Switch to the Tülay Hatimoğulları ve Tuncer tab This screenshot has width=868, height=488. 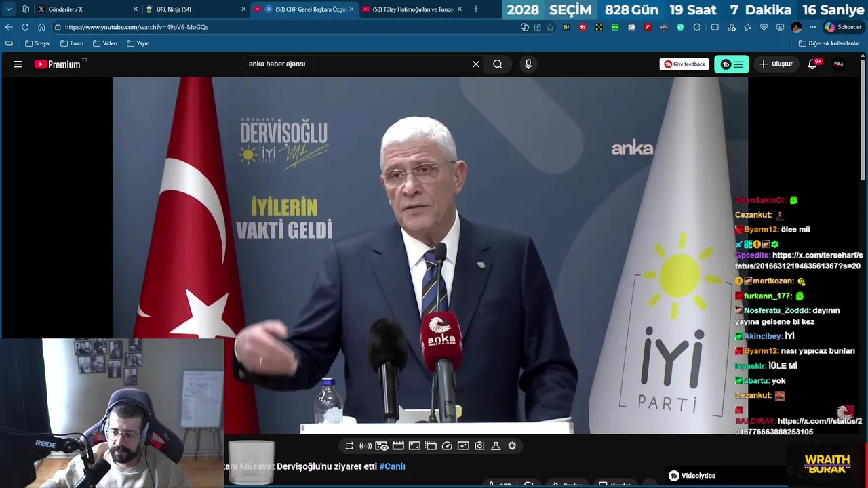412,9
